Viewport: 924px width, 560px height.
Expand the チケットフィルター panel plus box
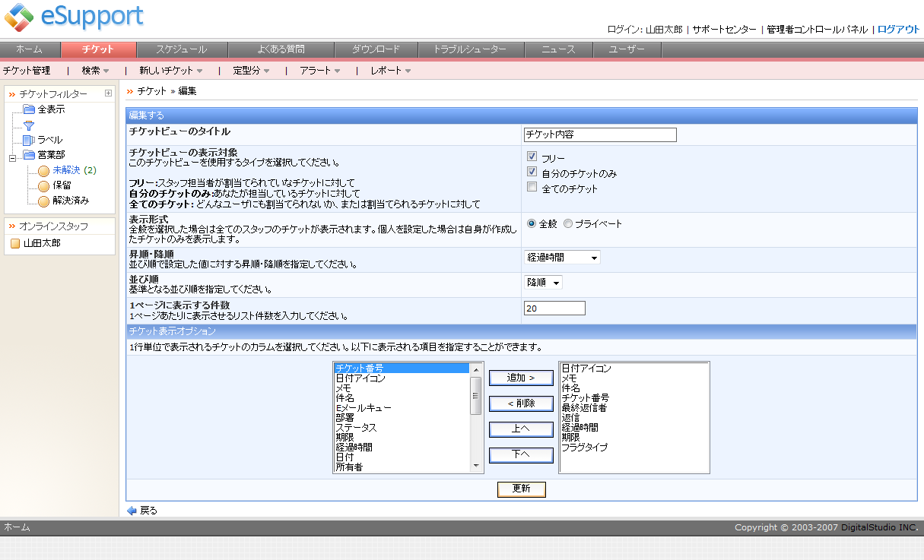(x=108, y=93)
